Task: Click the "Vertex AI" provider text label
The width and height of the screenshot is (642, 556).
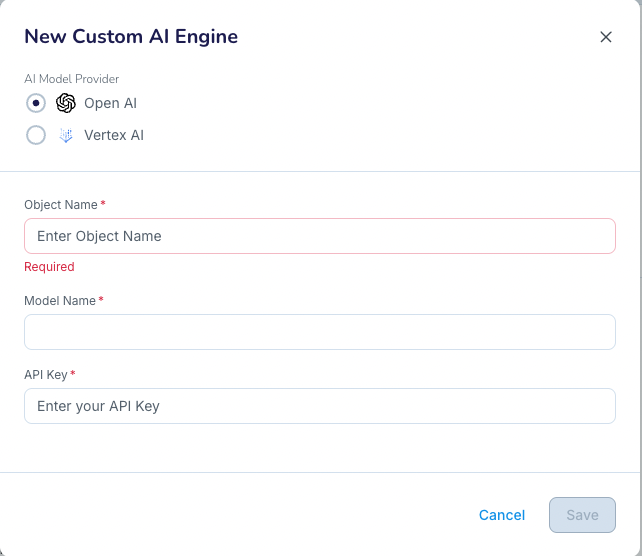Action: tap(114, 135)
